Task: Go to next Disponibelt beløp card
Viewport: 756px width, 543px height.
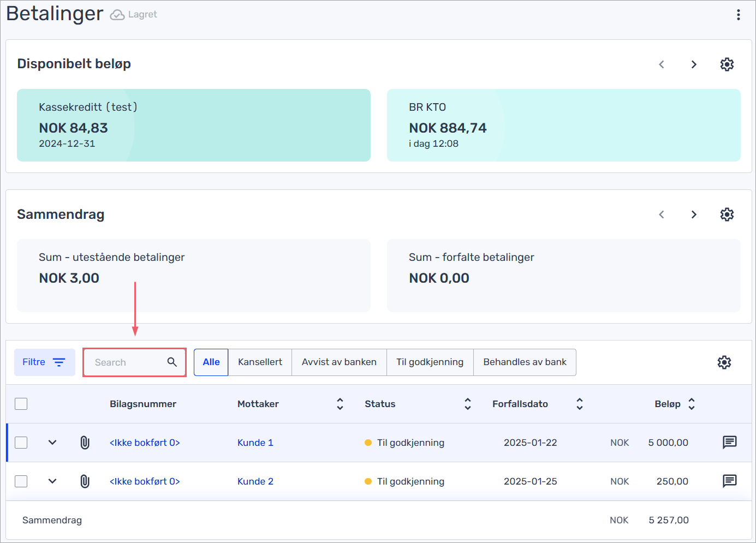Action: (694, 64)
